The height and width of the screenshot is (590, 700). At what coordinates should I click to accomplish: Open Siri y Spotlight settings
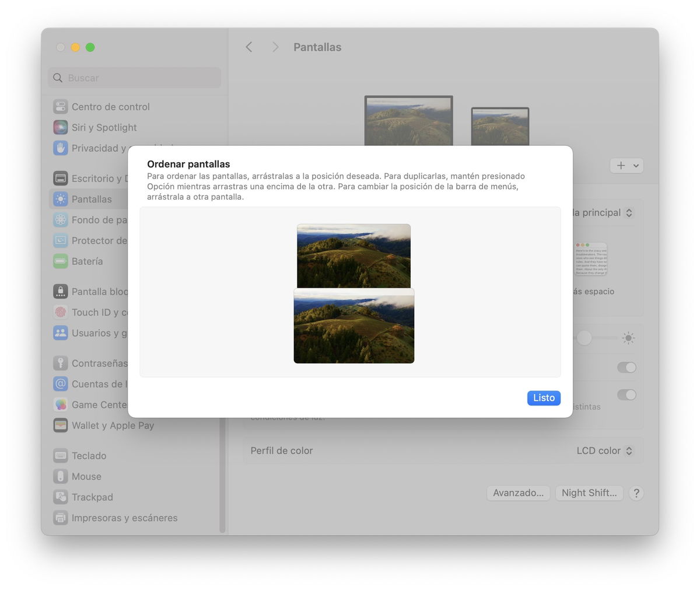(x=103, y=127)
